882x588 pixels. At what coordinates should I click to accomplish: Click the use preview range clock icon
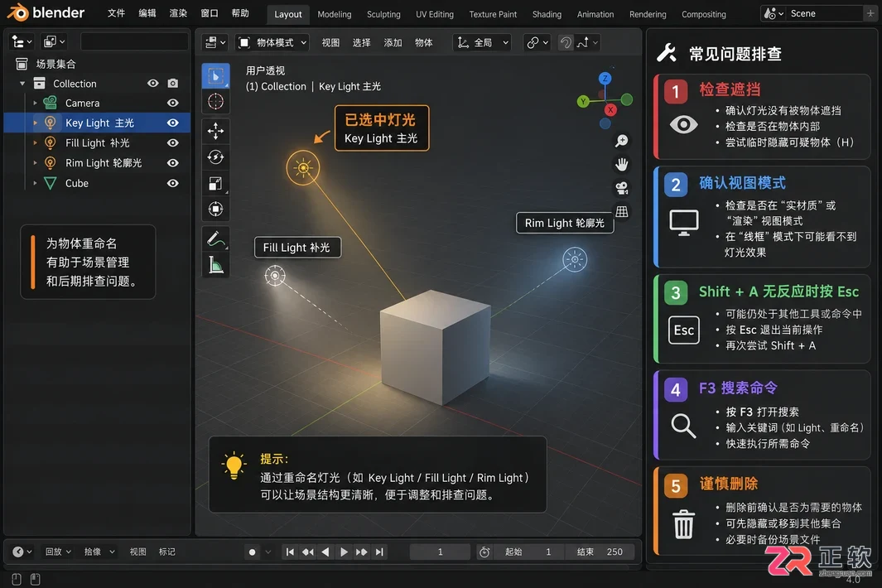[484, 552]
